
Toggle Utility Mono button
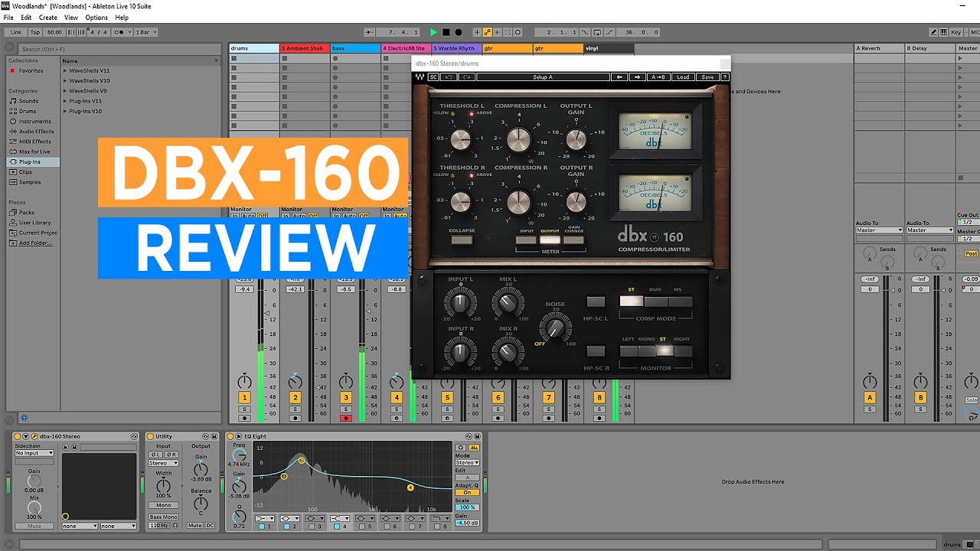click(x=164, y=505)
